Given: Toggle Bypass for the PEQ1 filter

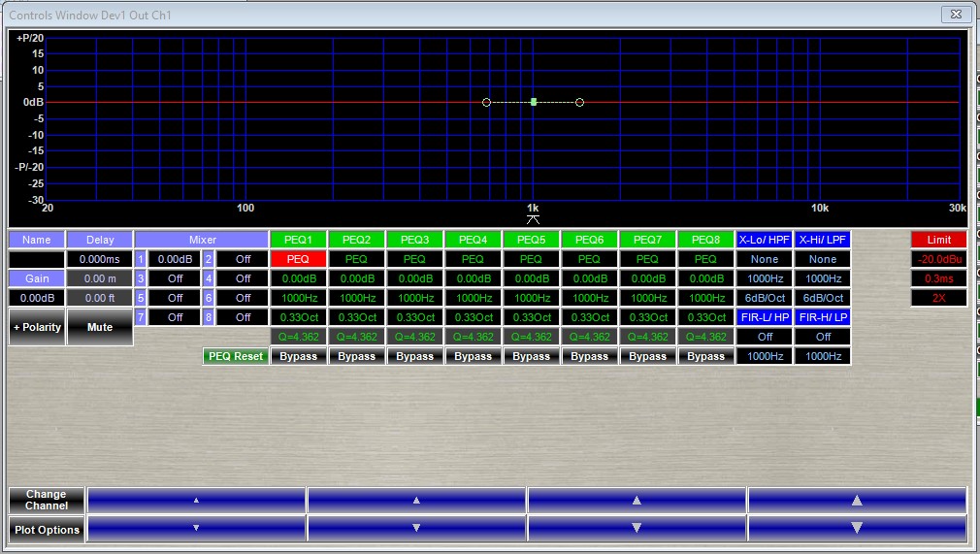Looking at the screenshot, I should click(x=298, y=356).
